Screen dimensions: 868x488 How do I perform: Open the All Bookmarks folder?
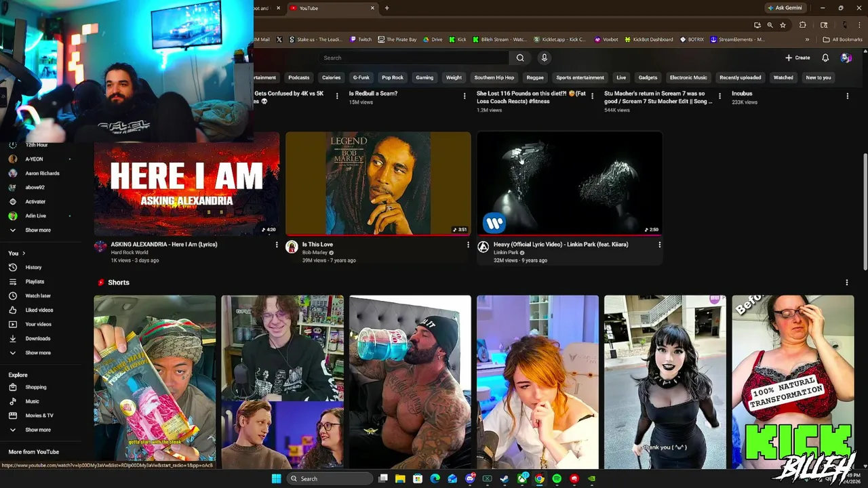[842, 39]
